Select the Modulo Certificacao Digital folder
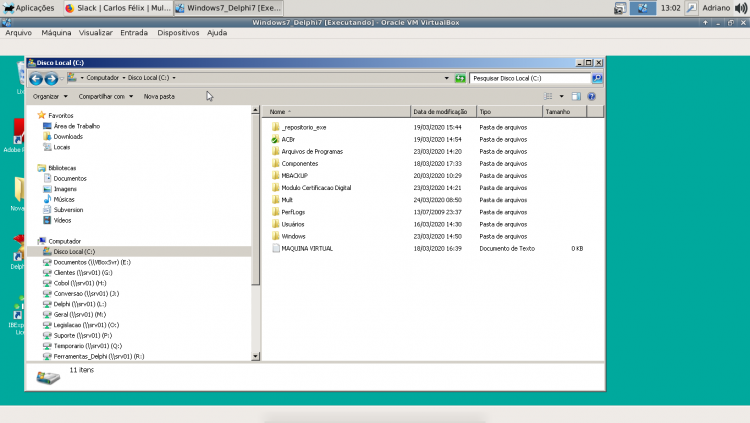Image resolution: width=750 pixels, height=423 pixels. [316, 188]
